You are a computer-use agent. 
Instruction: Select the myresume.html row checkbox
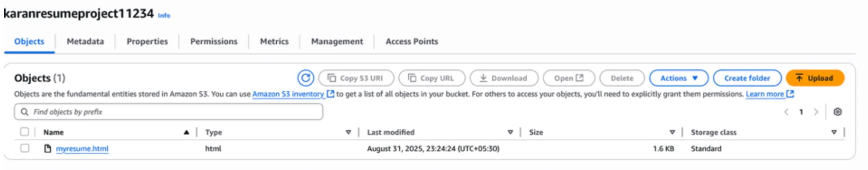[25, 148]
